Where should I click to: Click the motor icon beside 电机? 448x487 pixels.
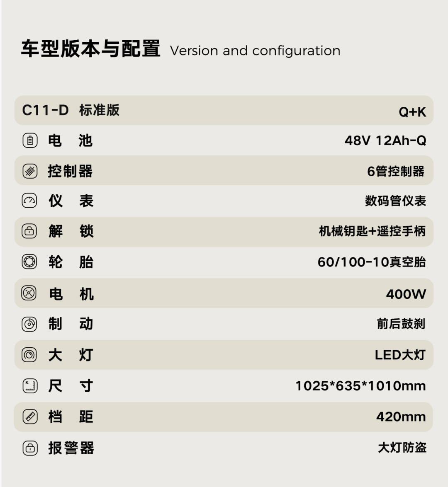[29, 293]
